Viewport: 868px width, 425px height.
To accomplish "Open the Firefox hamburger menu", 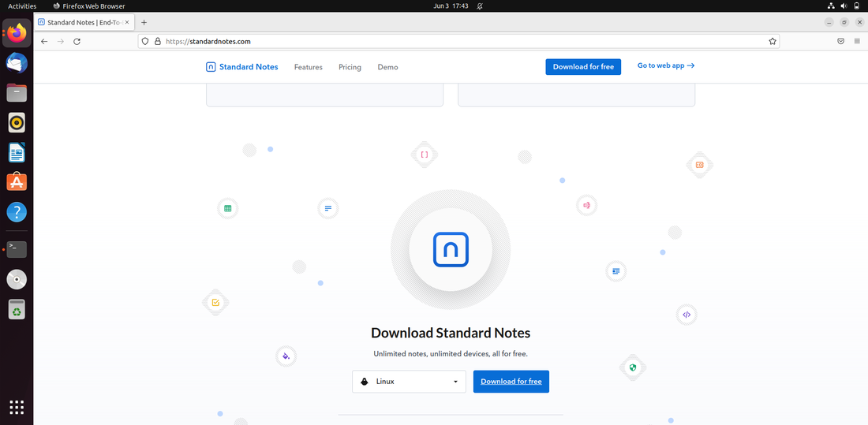I will click(856, 42).
